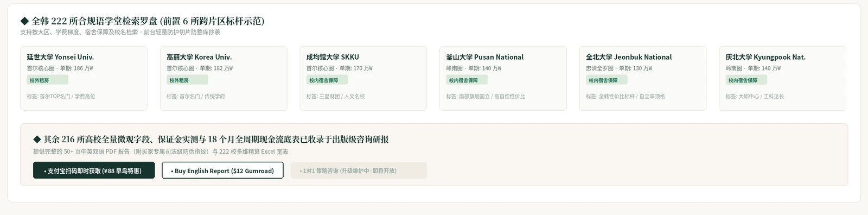Click the 单期: 170 万₩ fee text

click(356, 68)
